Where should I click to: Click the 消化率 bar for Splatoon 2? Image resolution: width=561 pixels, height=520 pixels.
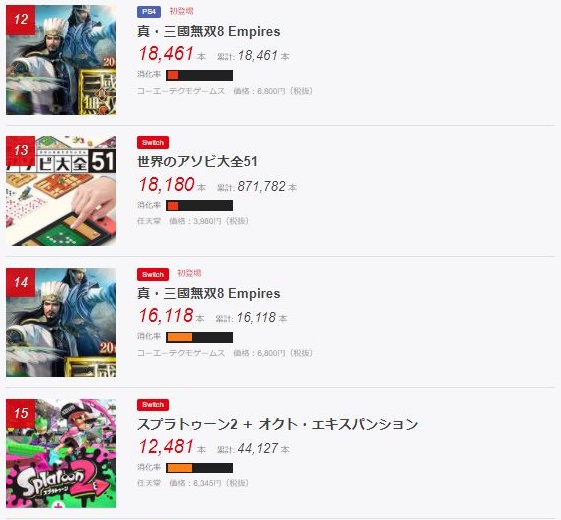[199, 468]
